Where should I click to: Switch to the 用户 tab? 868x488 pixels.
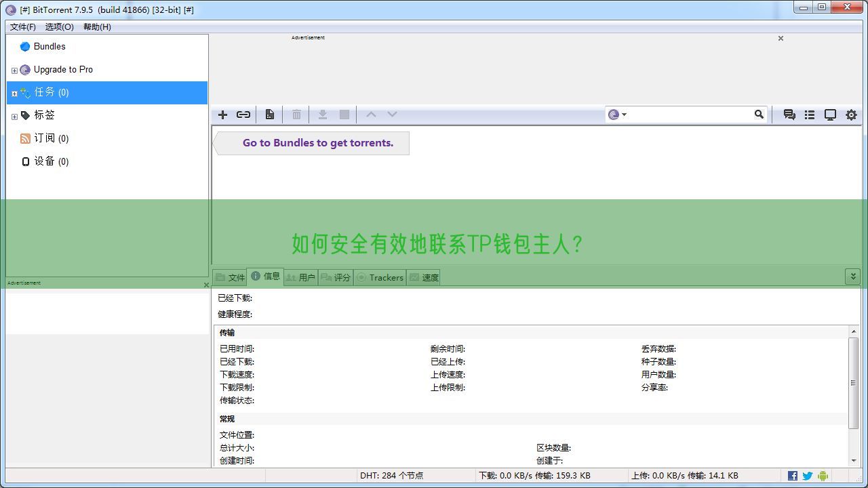[300, 277]
